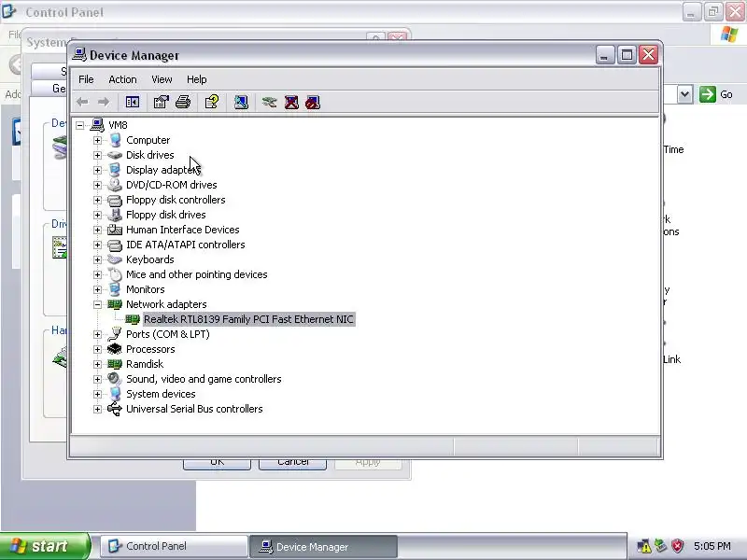Open the View menu
The width and height of the screenshot is (747, 560).
162,79
